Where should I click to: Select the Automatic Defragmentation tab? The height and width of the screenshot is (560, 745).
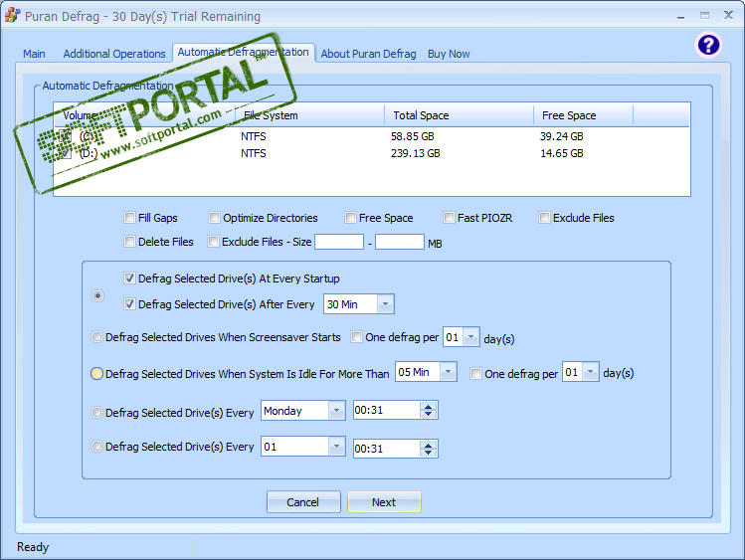pyautogui.click(x=244, y=53)
